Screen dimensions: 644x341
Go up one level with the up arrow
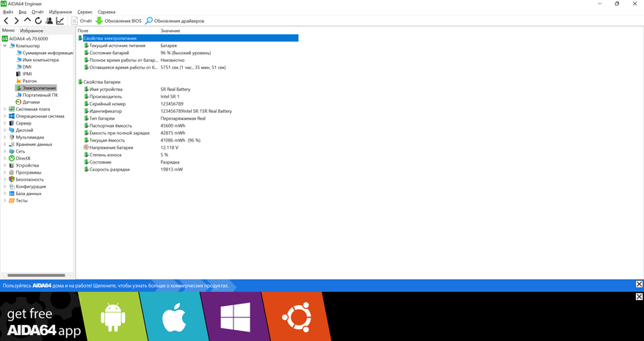(27, 20)
